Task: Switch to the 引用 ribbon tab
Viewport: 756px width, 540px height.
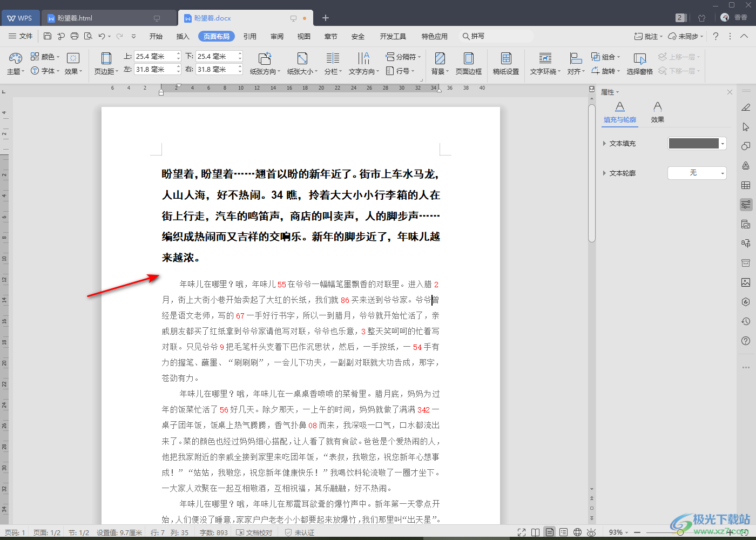Action: (x=250, y=36)
